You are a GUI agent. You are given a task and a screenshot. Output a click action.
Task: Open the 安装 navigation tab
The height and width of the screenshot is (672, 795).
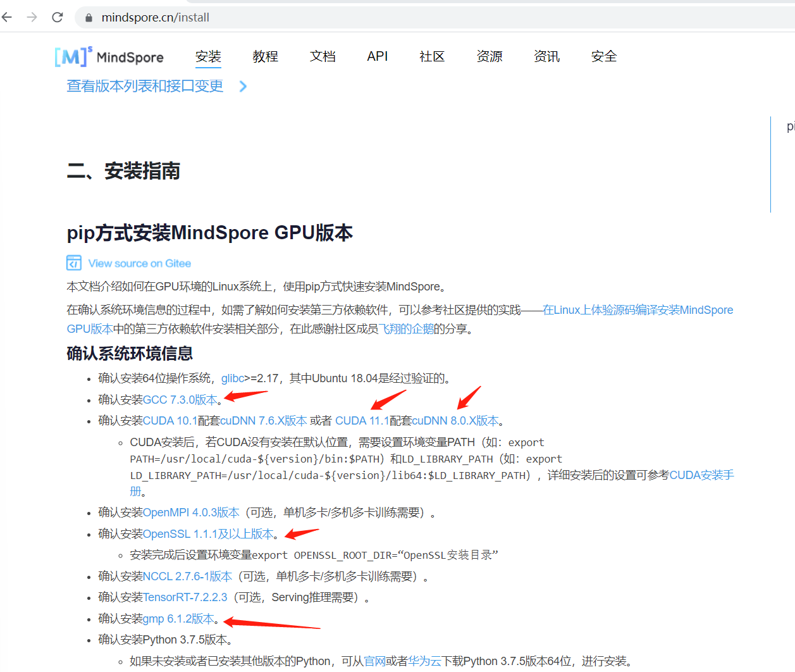click(208, 56)
